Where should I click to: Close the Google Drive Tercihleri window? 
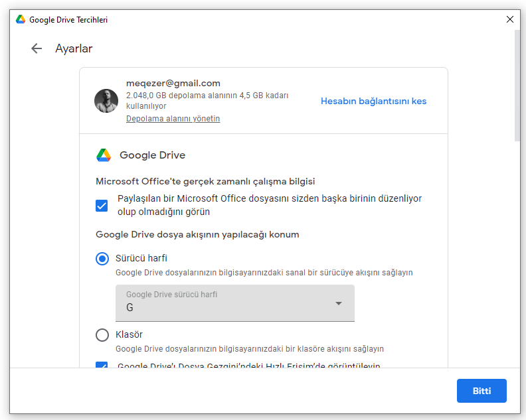(509, 20)
